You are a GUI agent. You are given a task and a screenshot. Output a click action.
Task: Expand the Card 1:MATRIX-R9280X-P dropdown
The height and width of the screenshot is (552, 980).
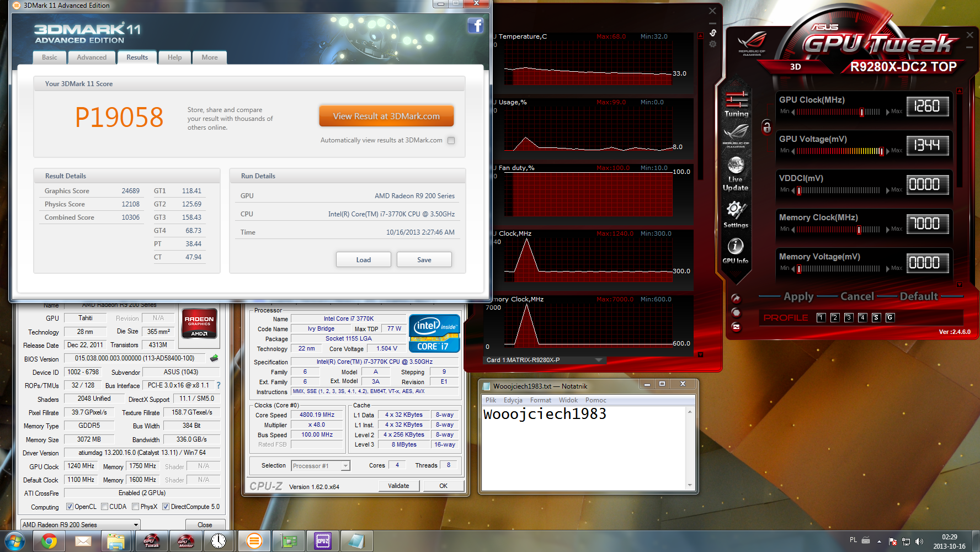599,360
